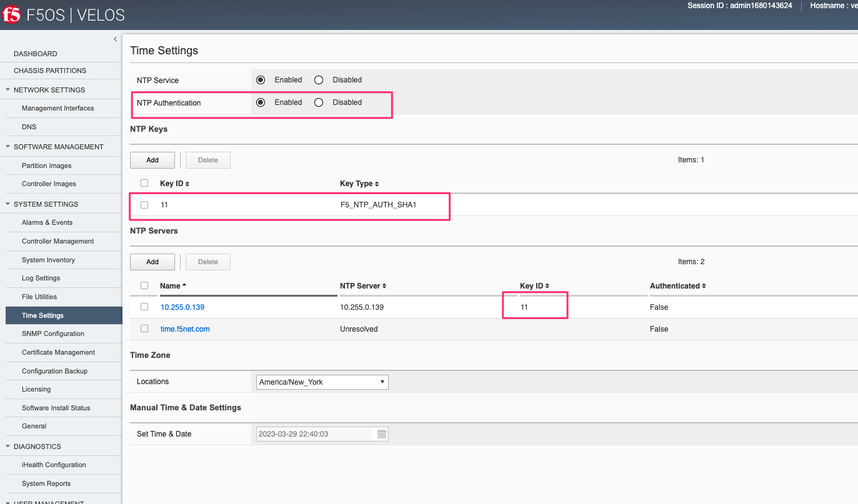This screenshot has width=858, height=504.
Task: Sort NTP Servers by Key ID column
Action: 534,286
